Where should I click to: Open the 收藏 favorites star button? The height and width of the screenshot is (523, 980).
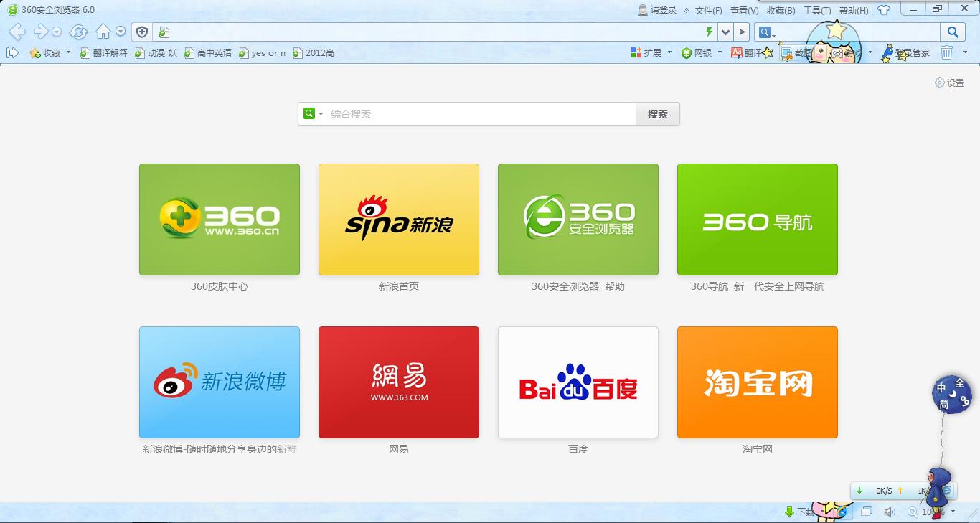click(x=45, y=52)
